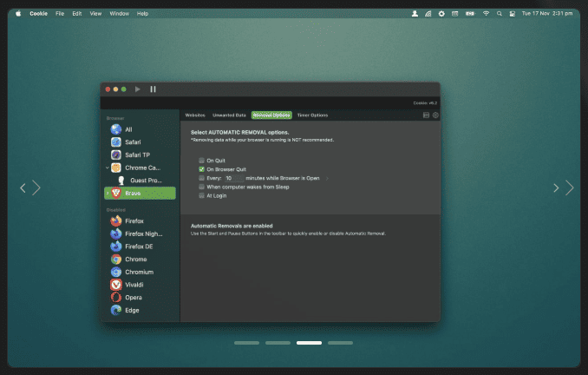The width and height of the screenshot is (588, 375).
Task: Collapse the Chrome Canary profiles list
Action: 108,168
